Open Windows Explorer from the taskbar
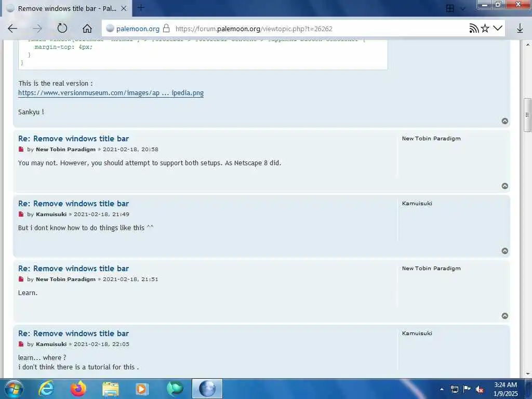This screenshot has width=532, height=399. pyautogui.click(x=111, y=389)
